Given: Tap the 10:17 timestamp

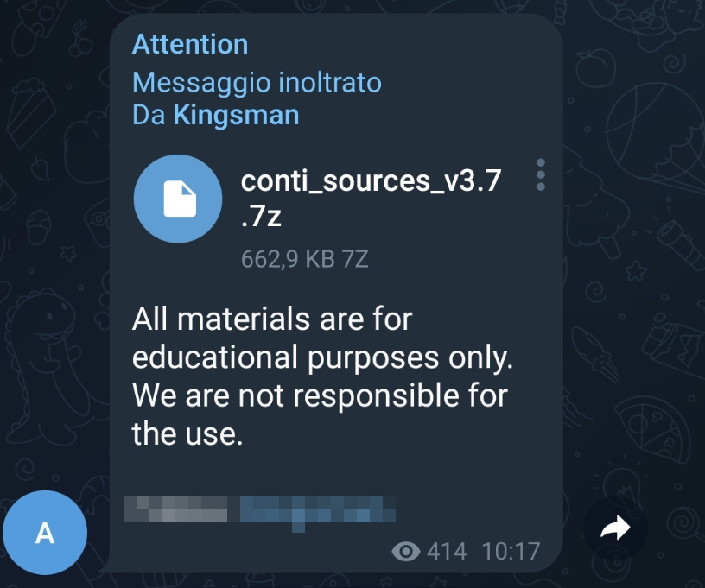Looking at the screenshot, I should [x=511, y=551].
